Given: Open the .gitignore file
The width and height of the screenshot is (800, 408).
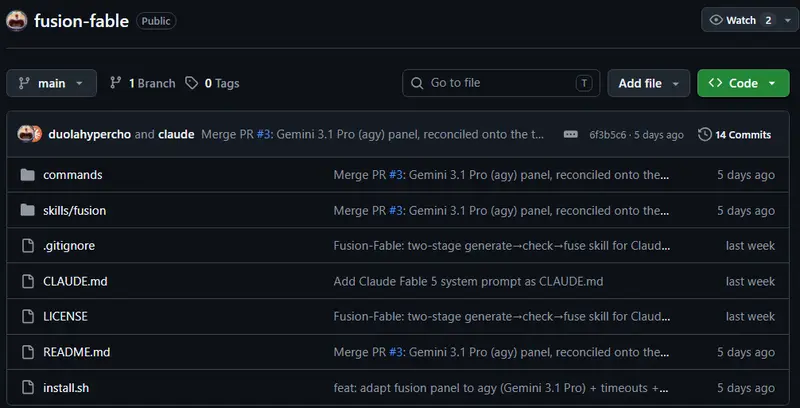Looking at the screenshot, I should (x=69, y=246).
